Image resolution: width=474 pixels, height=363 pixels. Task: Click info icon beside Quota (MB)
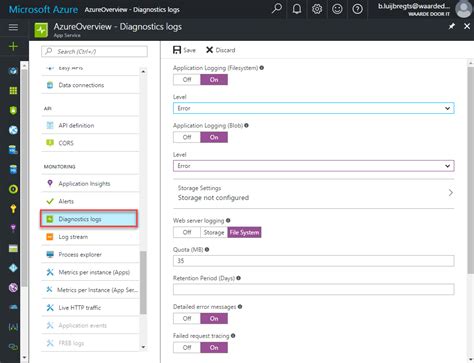tap(207, 249)
